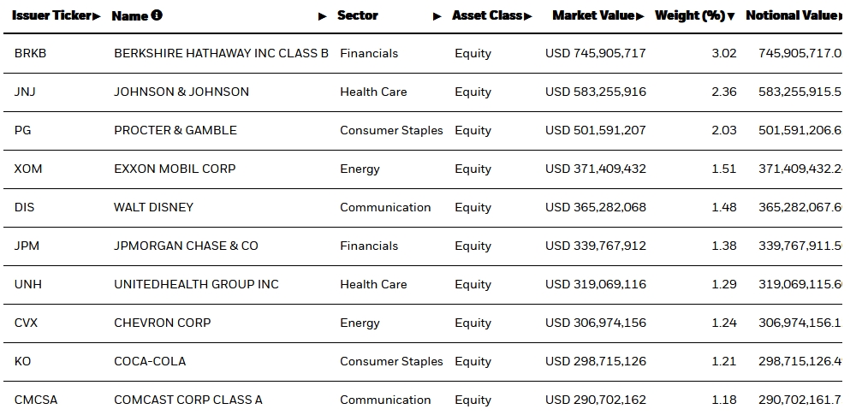Viewport: 868px width, 415px height.
Task: Sort by Issuer Ticker arrow
Action: coord(97,16)
